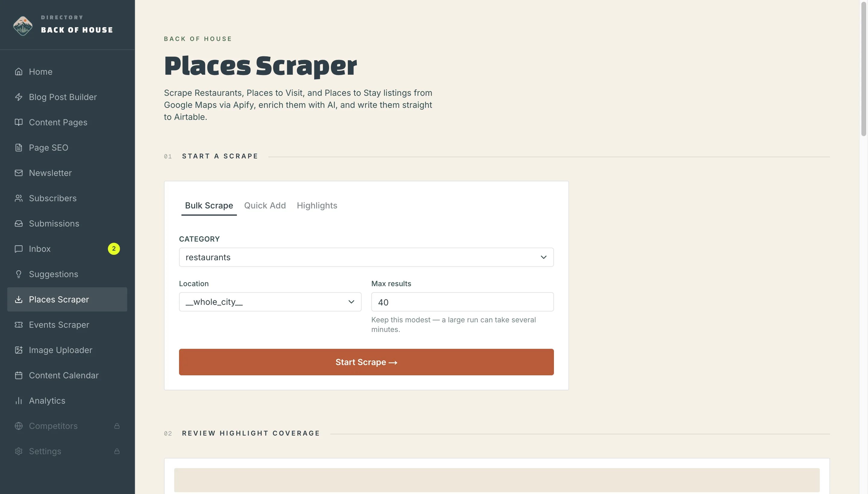View the Subscribers list

click(67, 198)
